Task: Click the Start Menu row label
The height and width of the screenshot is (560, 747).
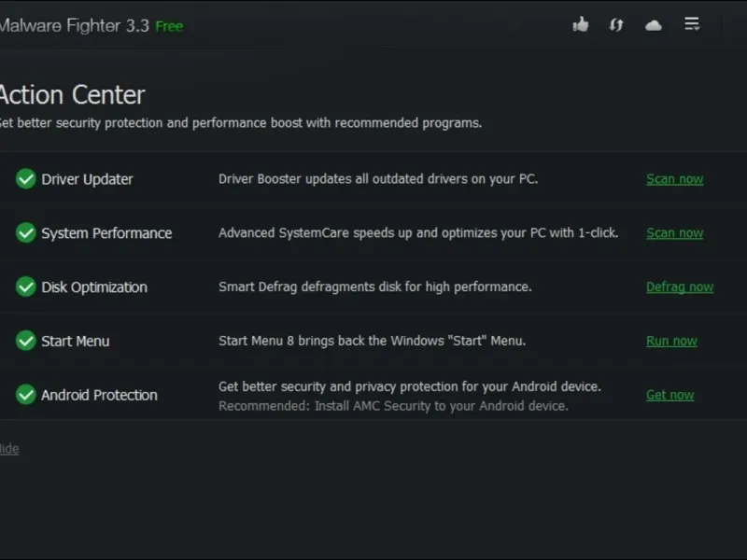Action: tap(76, 341)
